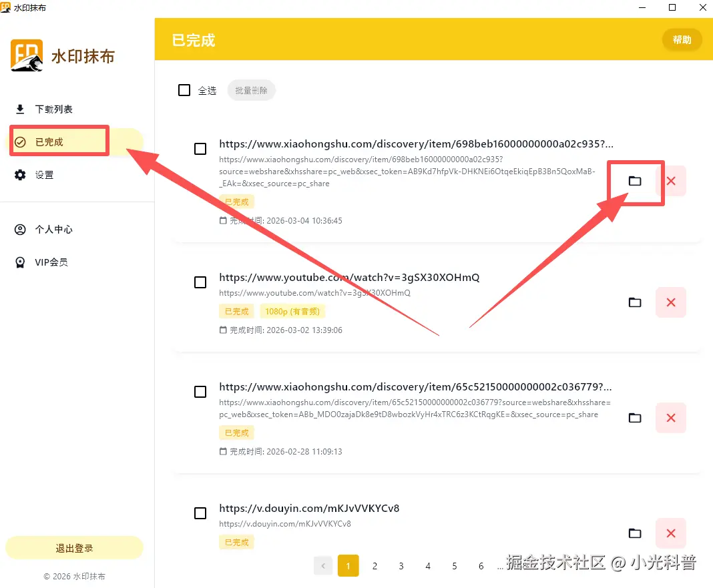This screenshot has height=588, width=713.
Task: Close the 水印抹布 window
Action: click(702, 7)
